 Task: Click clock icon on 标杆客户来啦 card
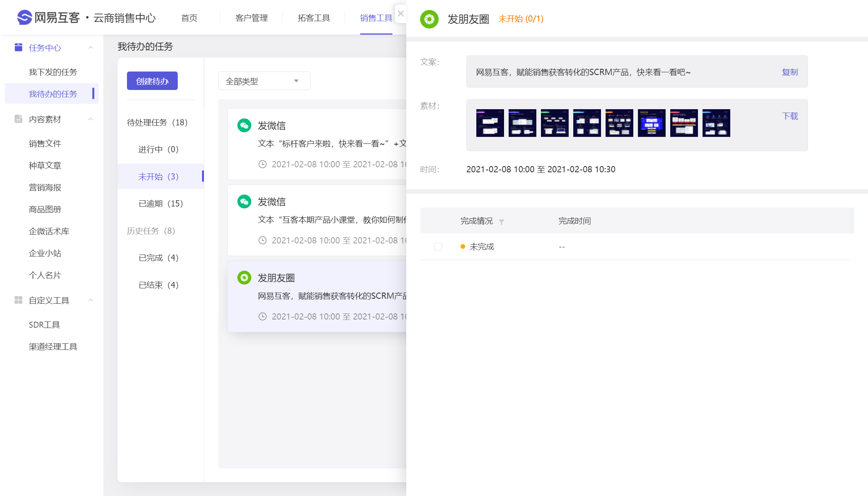click(x=262, y=164)
